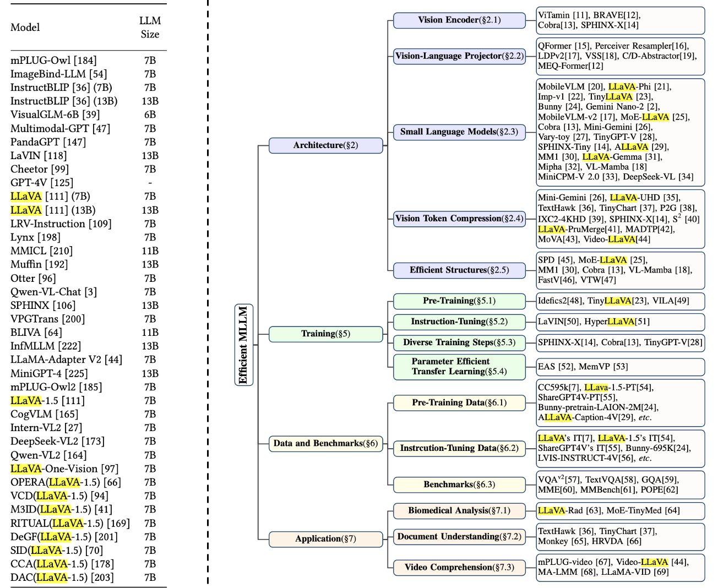The height and width of the screenshot is (588, 718).
Task: Select "SID(LLaVA-1.5) [70]" row
Action: point(88,551)
